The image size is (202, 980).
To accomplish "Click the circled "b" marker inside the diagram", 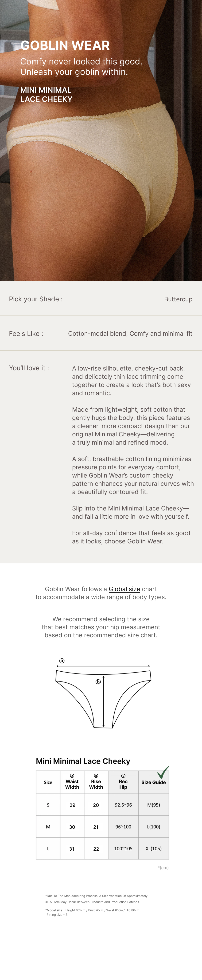I will tap(98, 682).
